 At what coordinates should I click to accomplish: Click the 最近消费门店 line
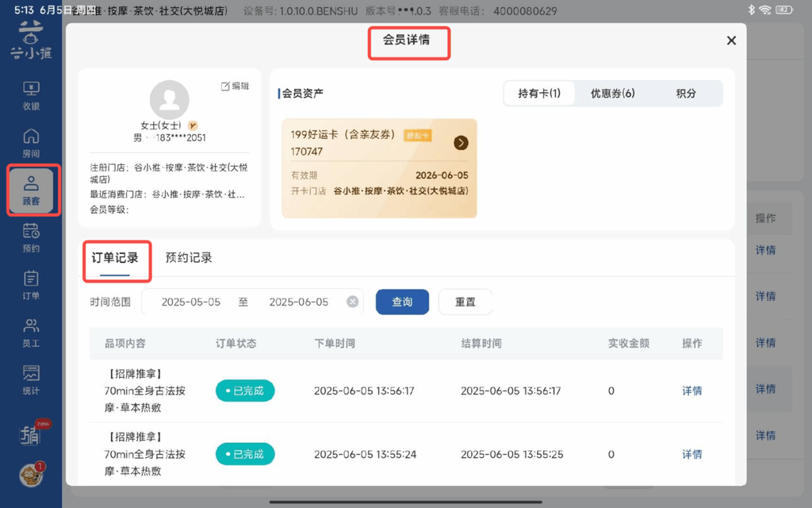tap(167, 194)
